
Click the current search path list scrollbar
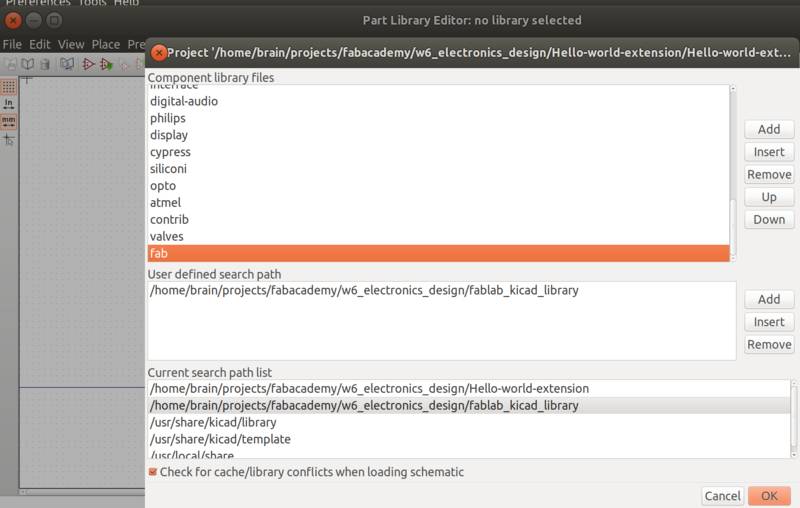click(x=793, y=419)
